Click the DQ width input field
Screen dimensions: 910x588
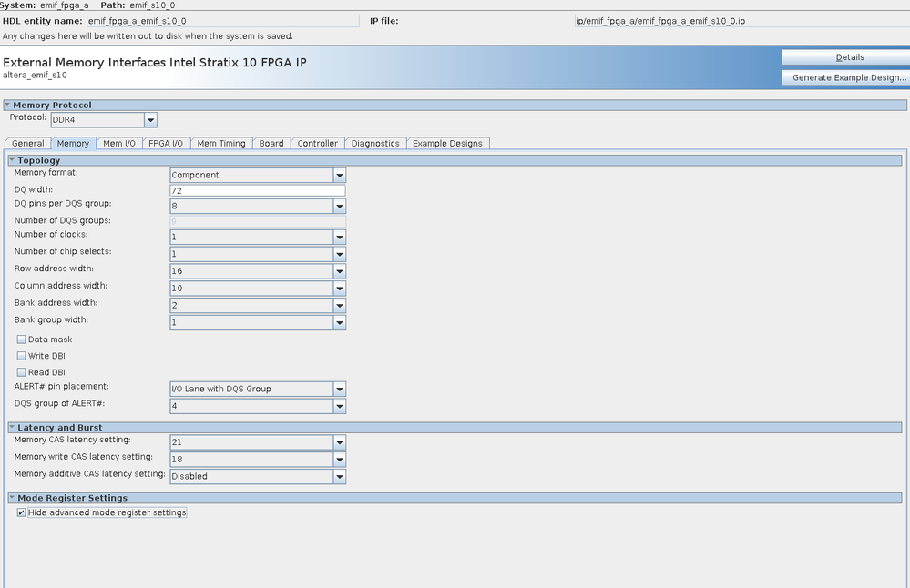point(258,191)
